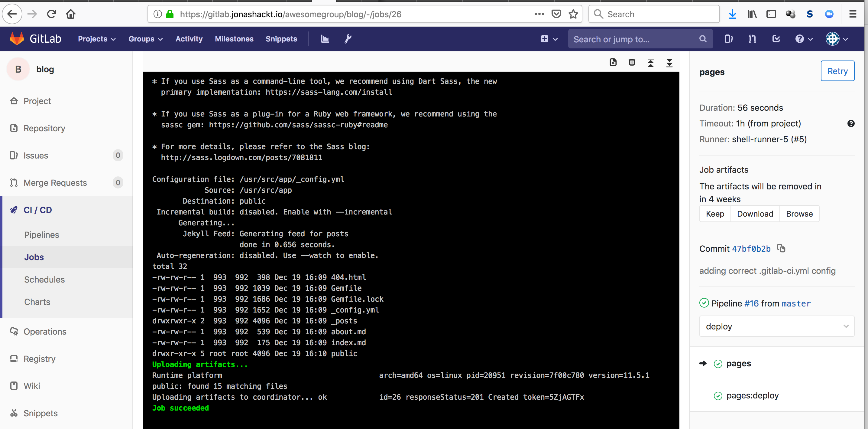Focus the Search or jump to field
The height and width of the screenshot is (429, 868).
point(633,39)
